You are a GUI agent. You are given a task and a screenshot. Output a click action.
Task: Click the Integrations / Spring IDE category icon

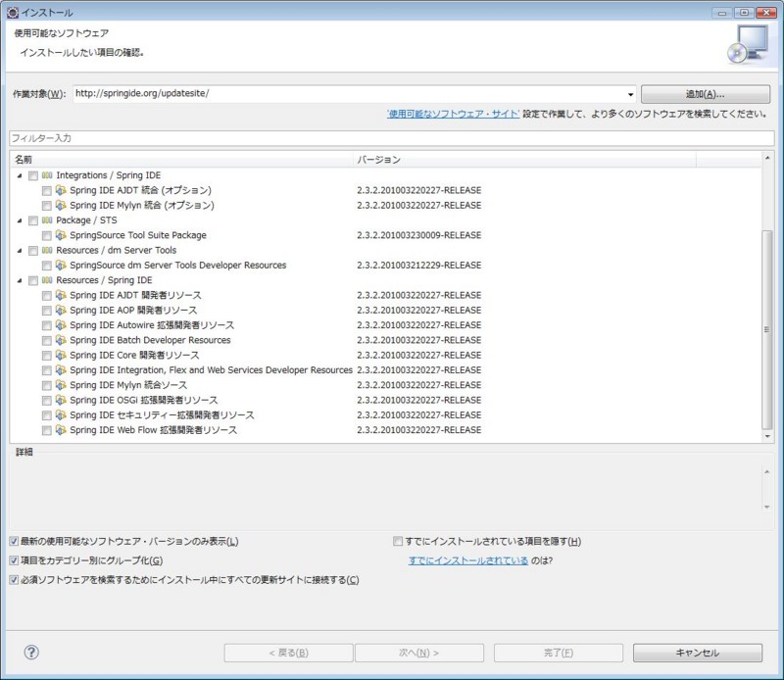pyautogui.click(x=47, y=175)
